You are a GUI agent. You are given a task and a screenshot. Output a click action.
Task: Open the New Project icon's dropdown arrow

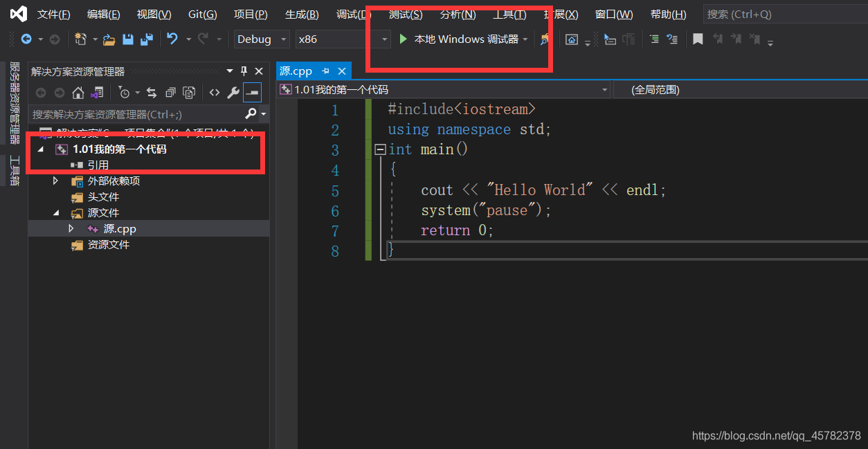tap(95, 39)
